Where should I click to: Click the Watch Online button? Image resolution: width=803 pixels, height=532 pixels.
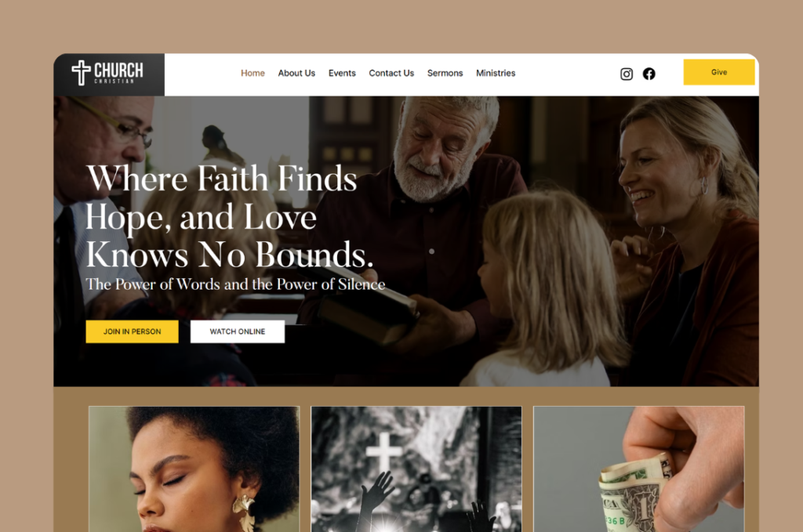pos(238,331)
